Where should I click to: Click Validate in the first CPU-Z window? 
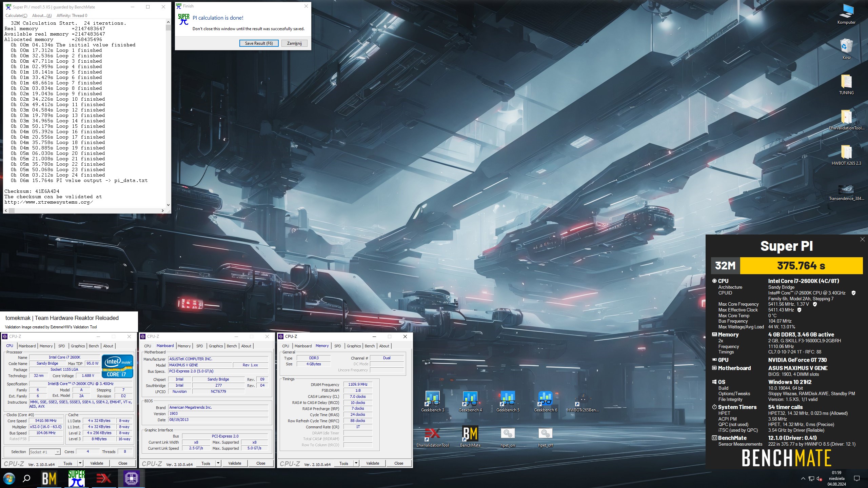pyautogui.click(x=97, y=463)
